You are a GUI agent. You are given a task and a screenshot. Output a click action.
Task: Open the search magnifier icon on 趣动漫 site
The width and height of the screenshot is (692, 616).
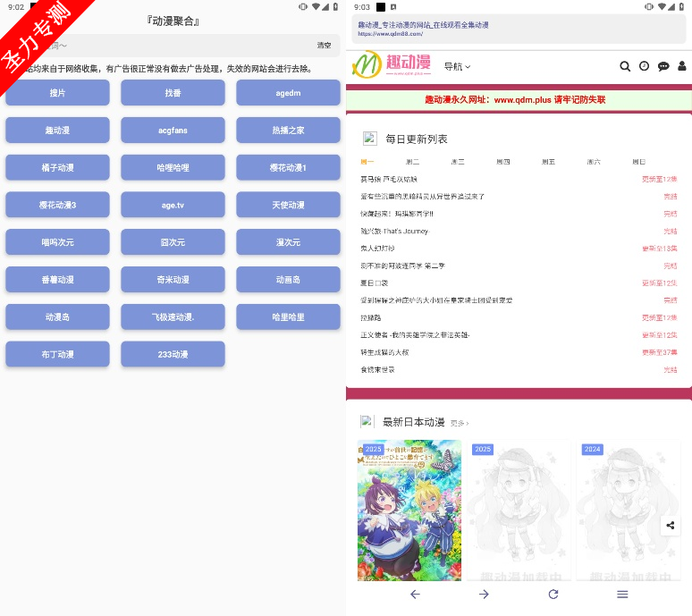[x=624, y=67]
